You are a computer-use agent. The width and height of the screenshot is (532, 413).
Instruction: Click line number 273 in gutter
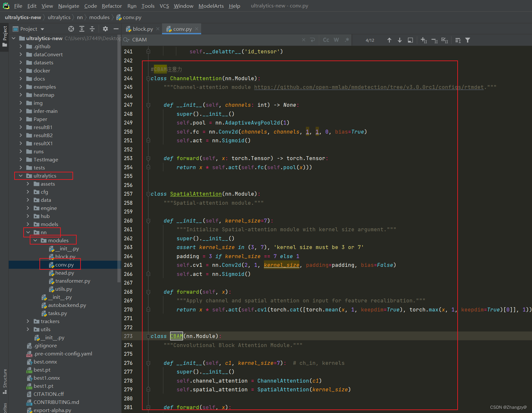click(x=128, y=336)
